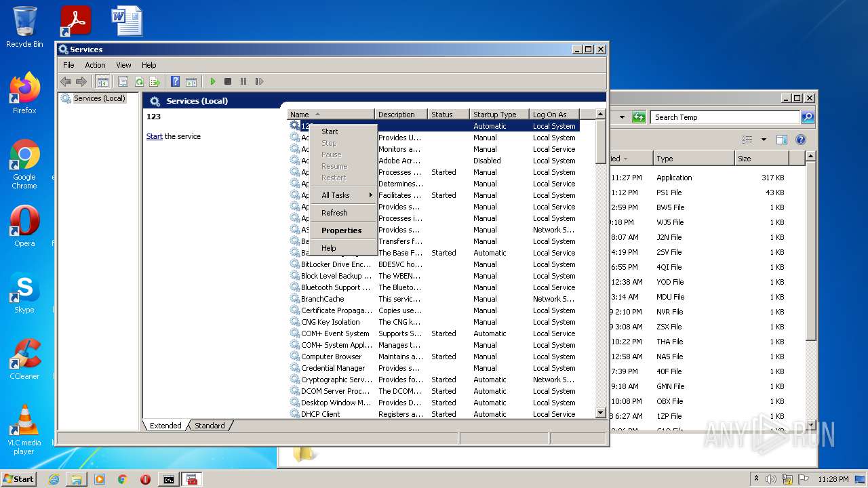Click the services list scroll down arrow

point(600,412)
